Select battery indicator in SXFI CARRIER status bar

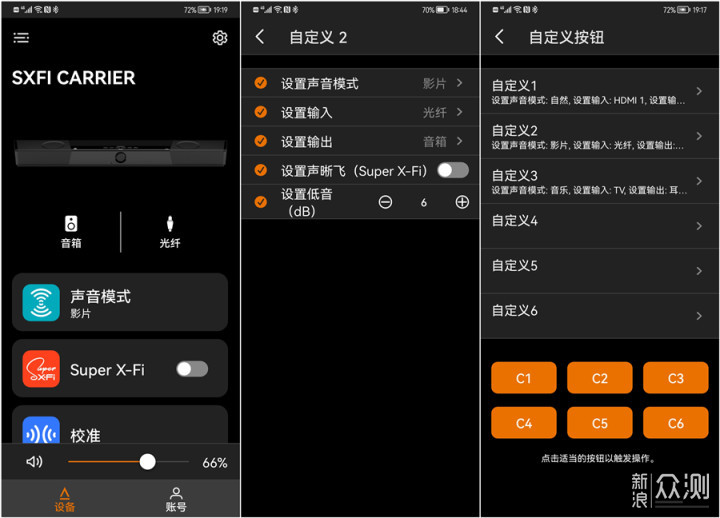pos(204,10)
